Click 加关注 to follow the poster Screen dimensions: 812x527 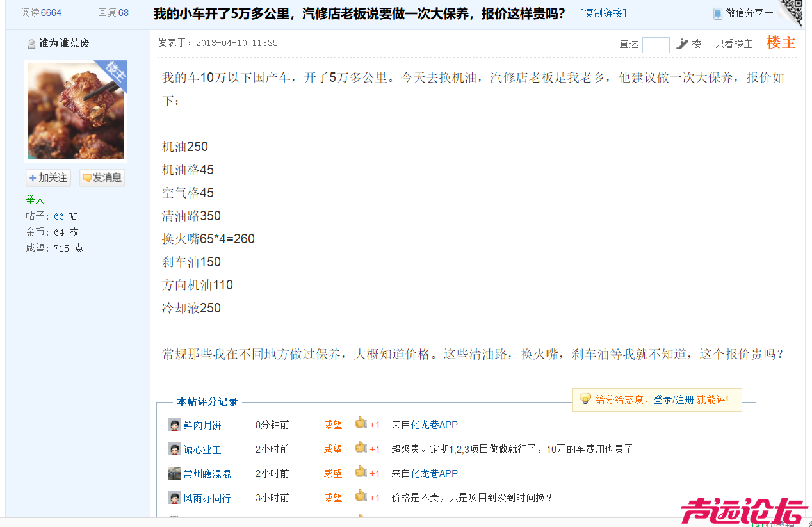point(47,177)
